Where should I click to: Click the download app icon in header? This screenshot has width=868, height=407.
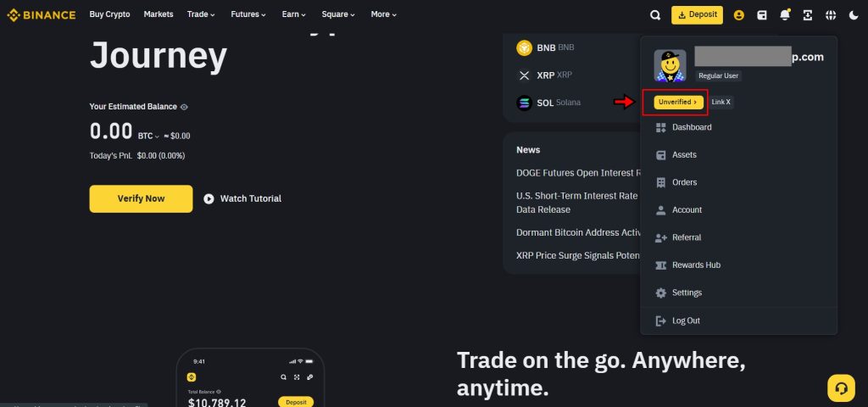coord(808,15)
